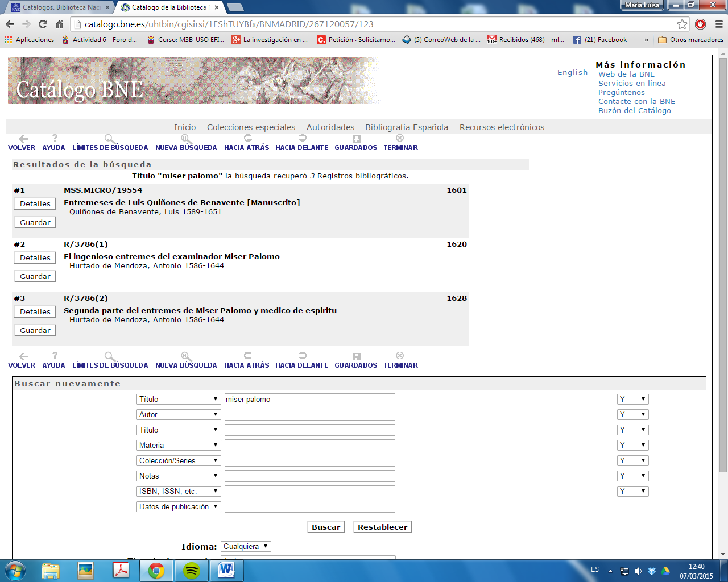728x582 pixels.
Task: Click Windows Start button
Action: [15, 571]
